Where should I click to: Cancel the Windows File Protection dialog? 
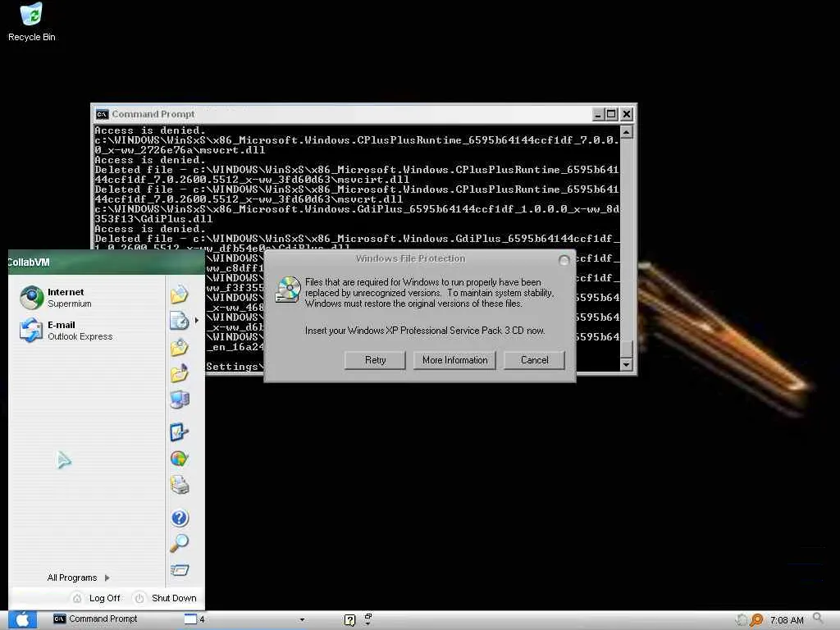pyautogui.click(x=534, y=360)
